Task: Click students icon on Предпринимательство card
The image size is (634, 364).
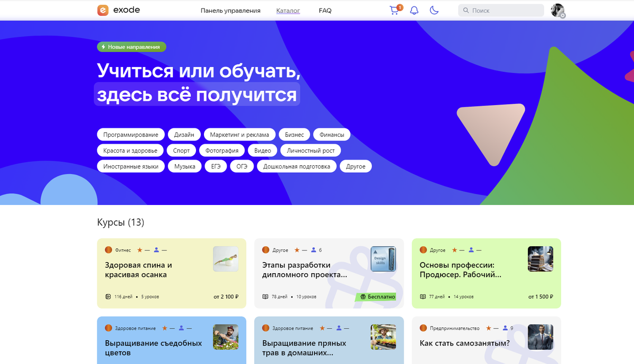Action: coord(506,328)
